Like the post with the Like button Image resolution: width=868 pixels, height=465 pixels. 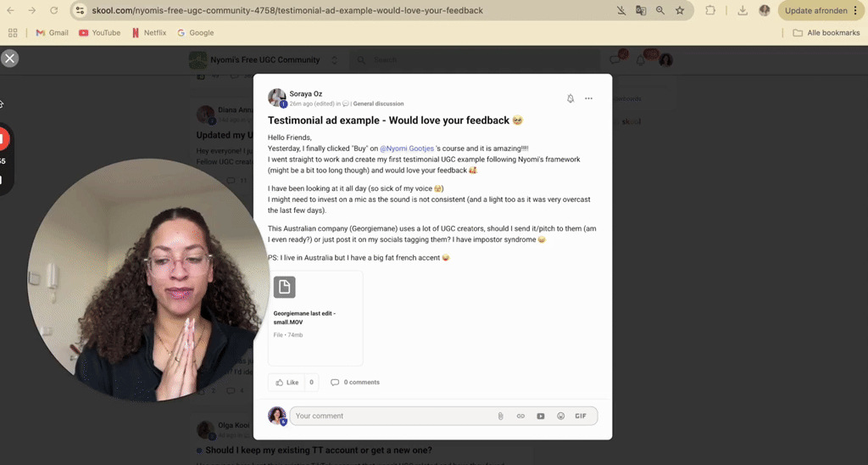tap(287, 383)
